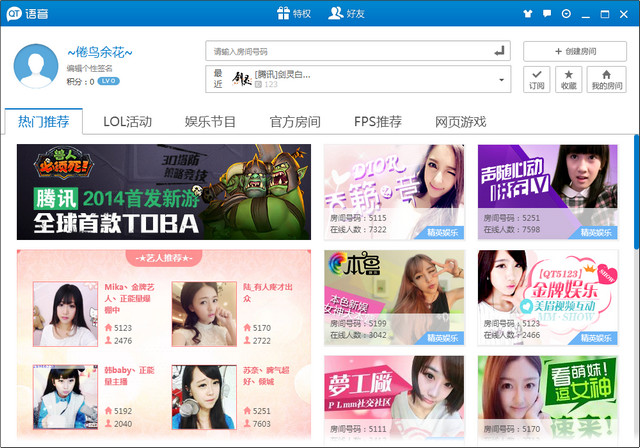The image size is (640, 448).
Task: Open room 5115 Dior card
Action: pyautogui.click(x=394, y=192)
